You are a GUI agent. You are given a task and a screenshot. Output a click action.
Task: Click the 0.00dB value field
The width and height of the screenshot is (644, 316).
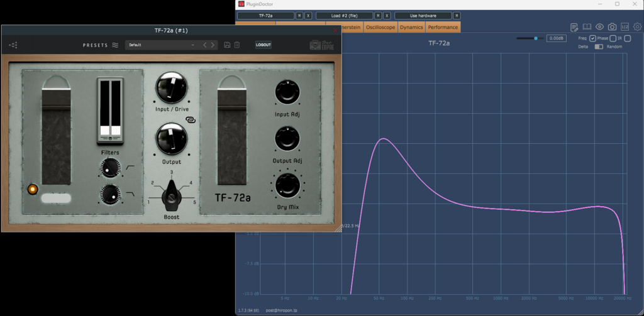tap(557, 38)
